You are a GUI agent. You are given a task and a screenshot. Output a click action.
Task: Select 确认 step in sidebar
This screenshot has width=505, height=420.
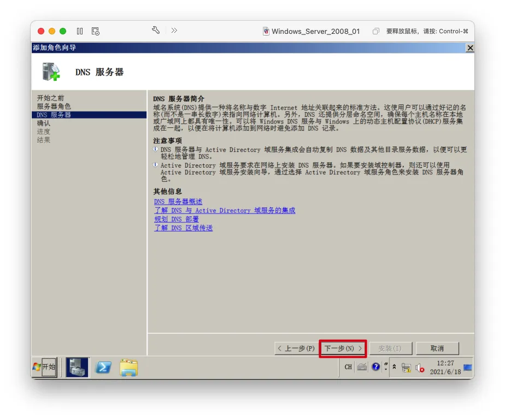(44, 123)
